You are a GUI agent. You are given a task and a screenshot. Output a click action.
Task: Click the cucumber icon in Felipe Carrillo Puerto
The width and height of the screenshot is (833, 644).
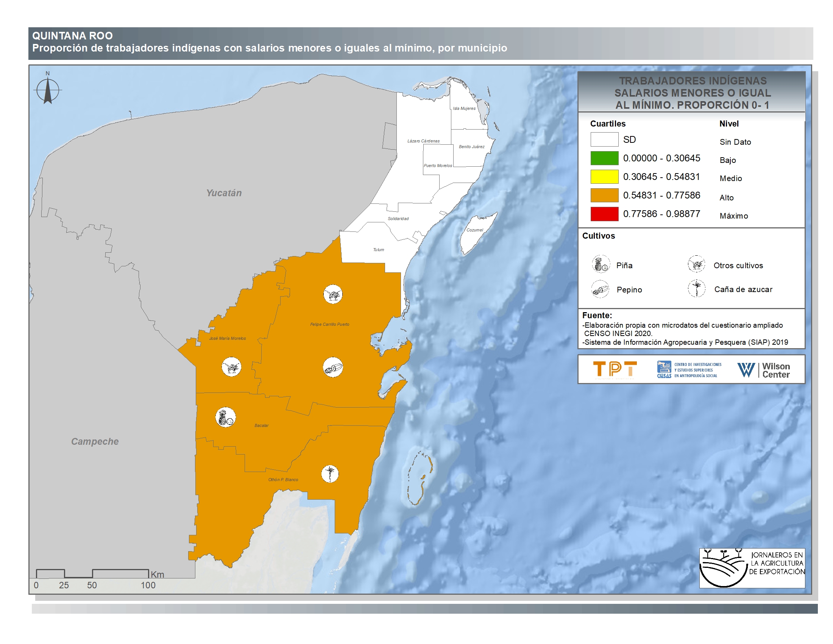333,367
